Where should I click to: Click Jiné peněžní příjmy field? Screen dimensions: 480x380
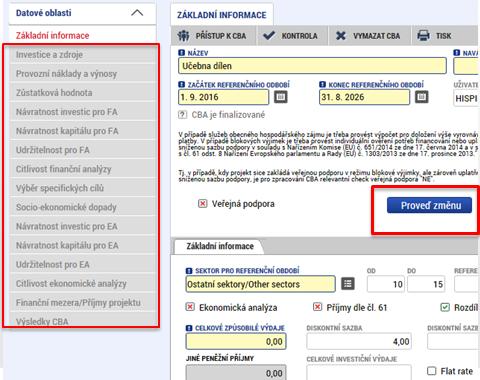point(236,372)
